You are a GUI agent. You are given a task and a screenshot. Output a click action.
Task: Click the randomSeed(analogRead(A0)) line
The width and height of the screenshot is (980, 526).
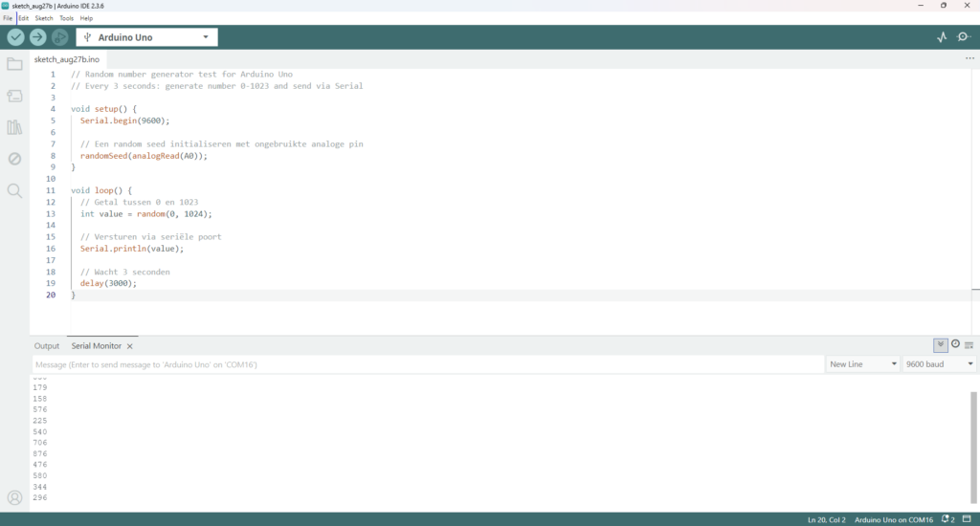(144, 156)
